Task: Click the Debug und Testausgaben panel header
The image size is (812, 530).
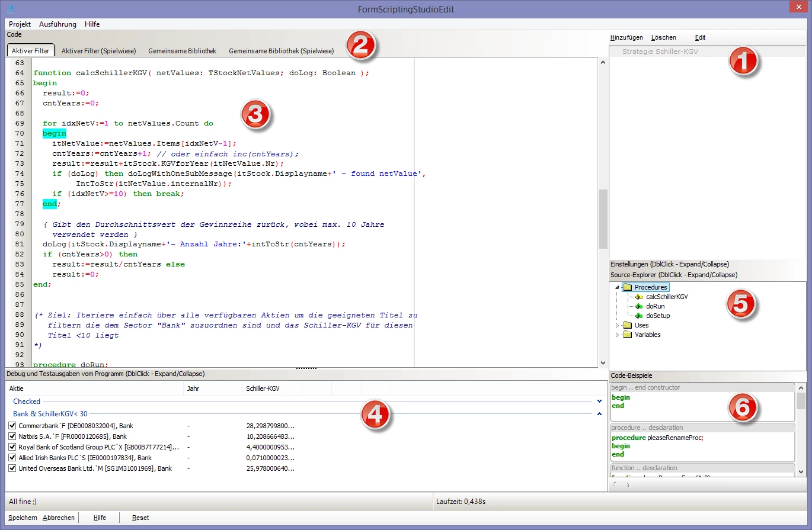Action: click(306, 374)
